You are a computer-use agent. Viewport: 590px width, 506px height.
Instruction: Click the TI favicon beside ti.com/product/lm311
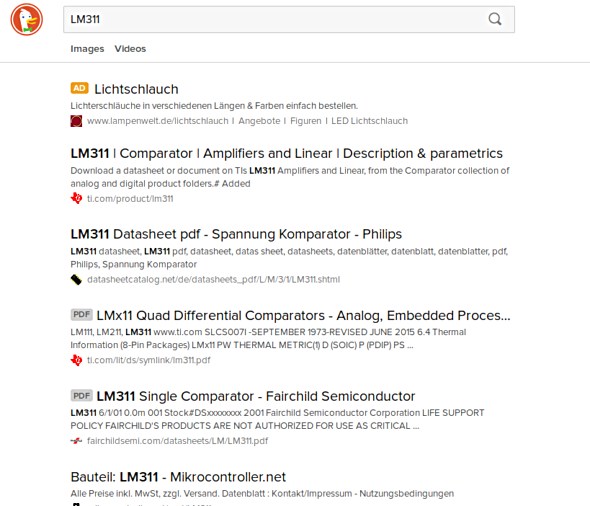[76, 198]
